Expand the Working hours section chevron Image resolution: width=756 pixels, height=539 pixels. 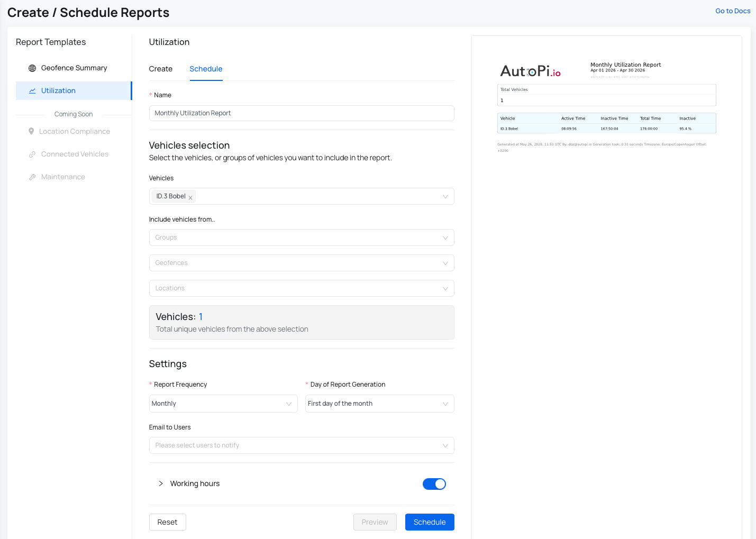click(x=161, y=483)
